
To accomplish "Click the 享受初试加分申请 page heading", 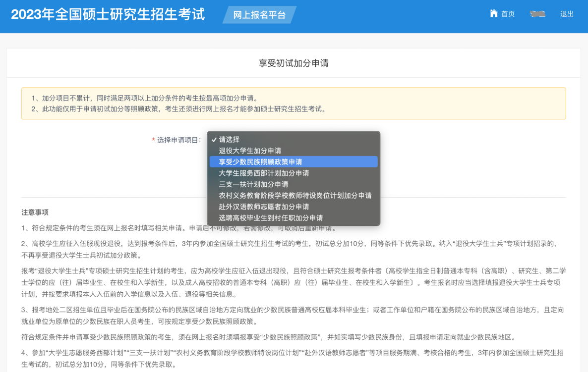I will coord(294,63).
